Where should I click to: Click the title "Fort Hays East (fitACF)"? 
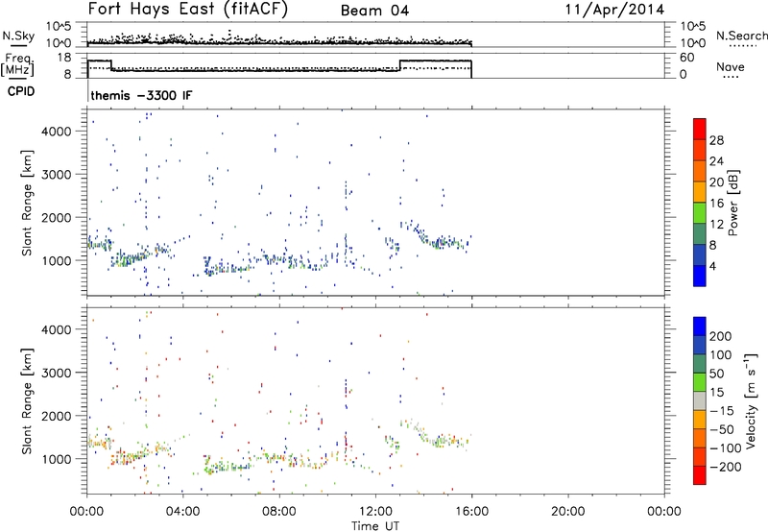coord(188,10)
